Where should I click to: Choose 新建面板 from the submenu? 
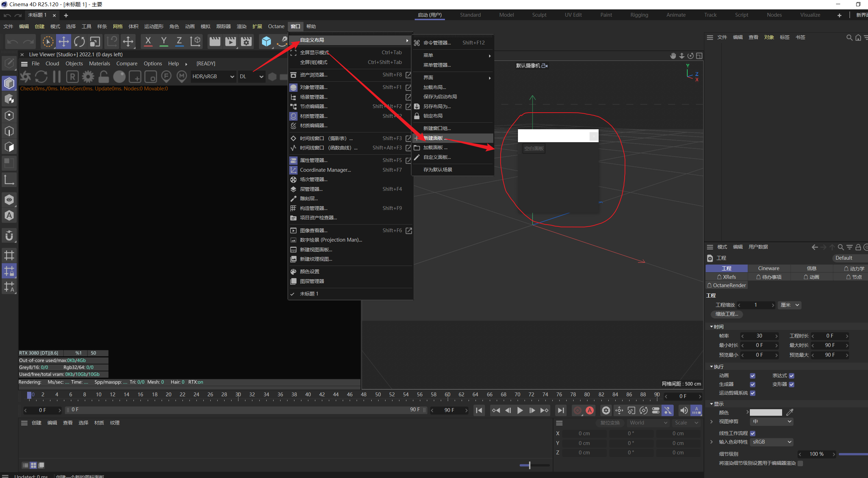(x=435, y=138)
